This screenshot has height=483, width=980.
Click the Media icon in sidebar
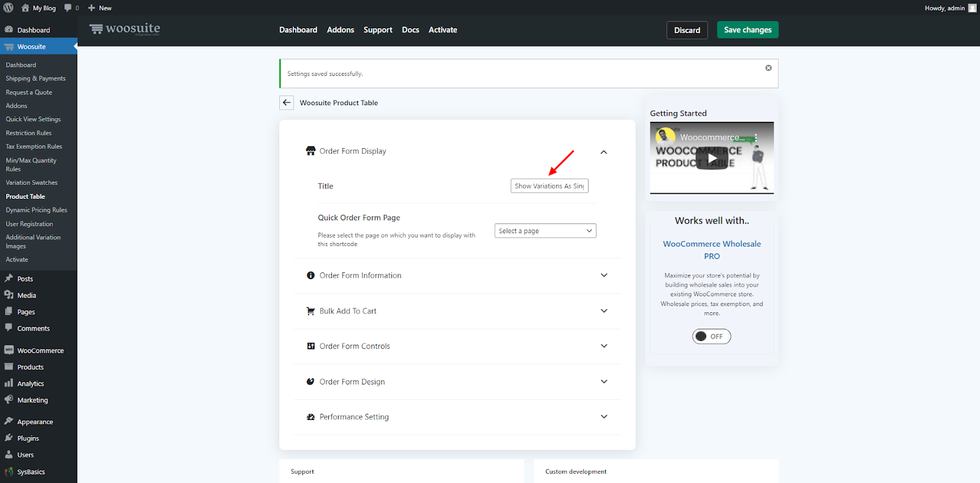point(9,295)
